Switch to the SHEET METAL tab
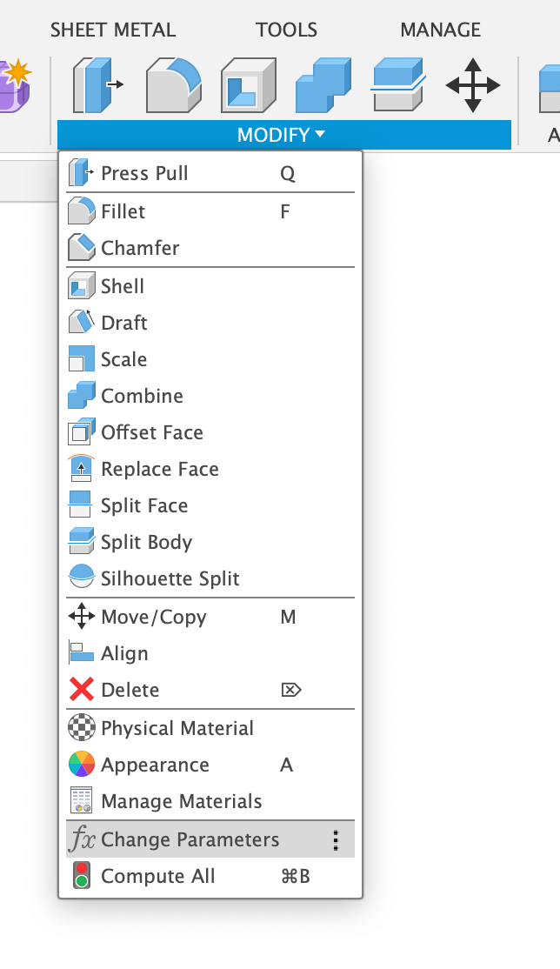Image resolution: width=560 pixels, height=969 pixels. [113, 30]
